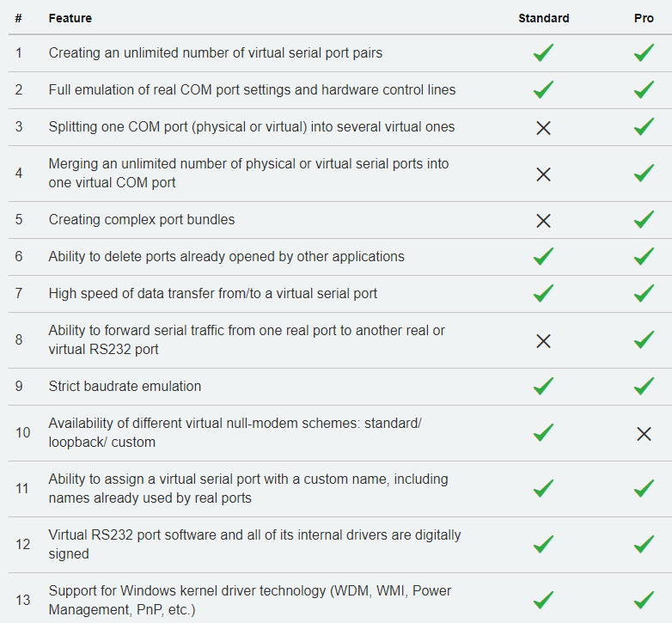
Task: Click Pro X mark for null-modem schemes row
Action: (644, 434)
